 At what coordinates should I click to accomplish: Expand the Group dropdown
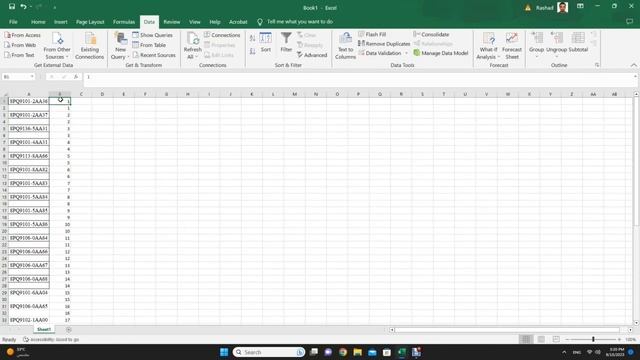pos(536,56)
